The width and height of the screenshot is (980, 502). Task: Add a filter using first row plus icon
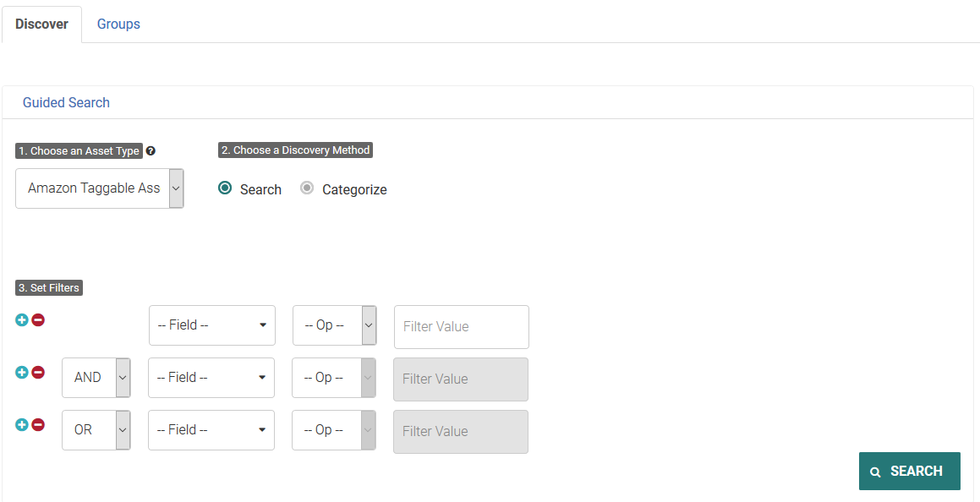[x=22, y=320]
